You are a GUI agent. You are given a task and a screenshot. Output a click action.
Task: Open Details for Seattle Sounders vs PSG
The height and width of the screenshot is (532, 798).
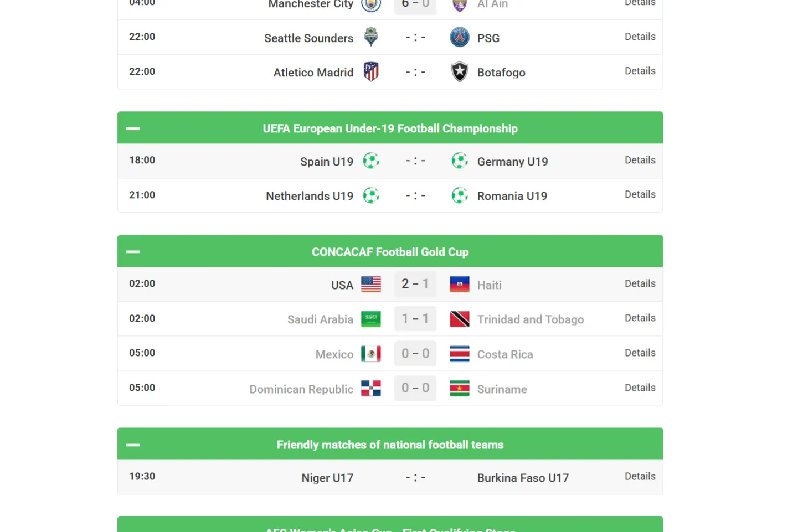640,37
